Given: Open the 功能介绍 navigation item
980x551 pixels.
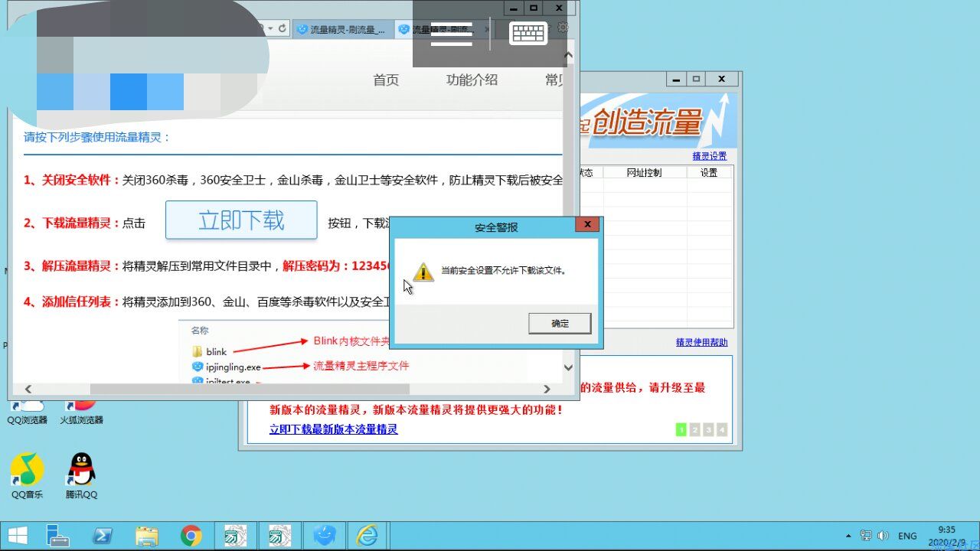Looking at the screenshot, I should [472, 80].
